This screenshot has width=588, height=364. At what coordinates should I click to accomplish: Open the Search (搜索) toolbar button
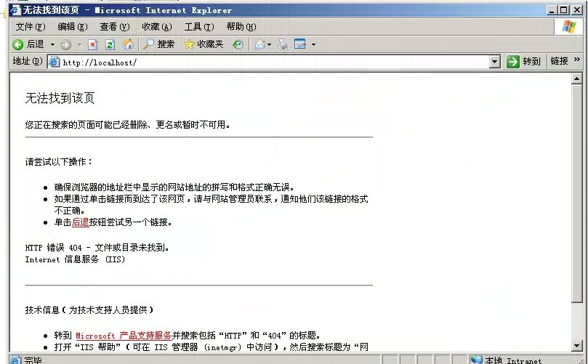(x=159, y=44)
